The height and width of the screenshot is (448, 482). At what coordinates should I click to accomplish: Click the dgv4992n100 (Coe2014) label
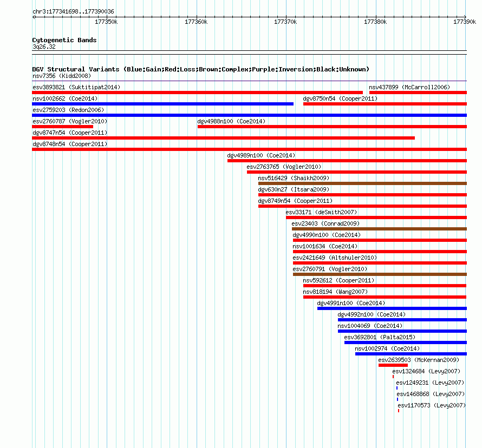pos(372,314)
